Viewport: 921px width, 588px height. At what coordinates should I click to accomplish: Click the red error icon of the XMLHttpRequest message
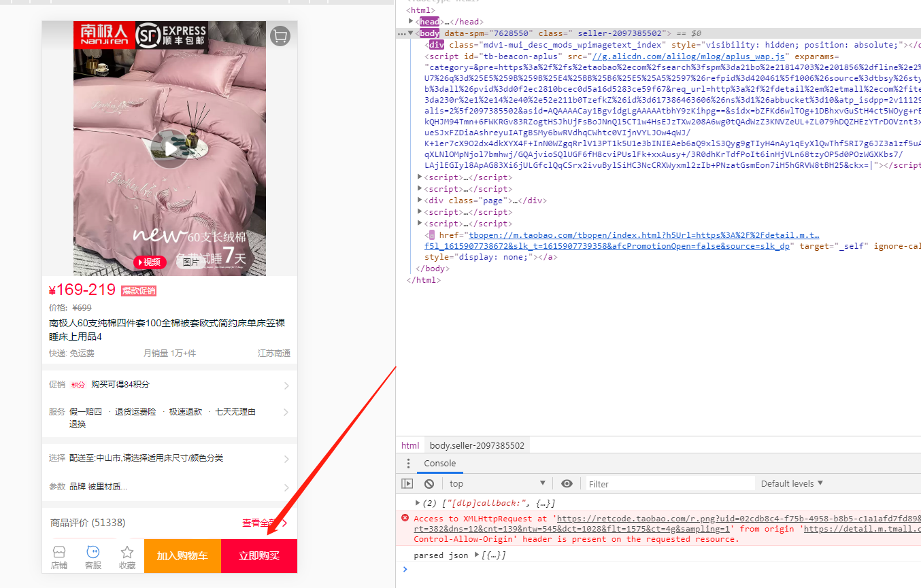pyautogui.click(x=405, y=518)
